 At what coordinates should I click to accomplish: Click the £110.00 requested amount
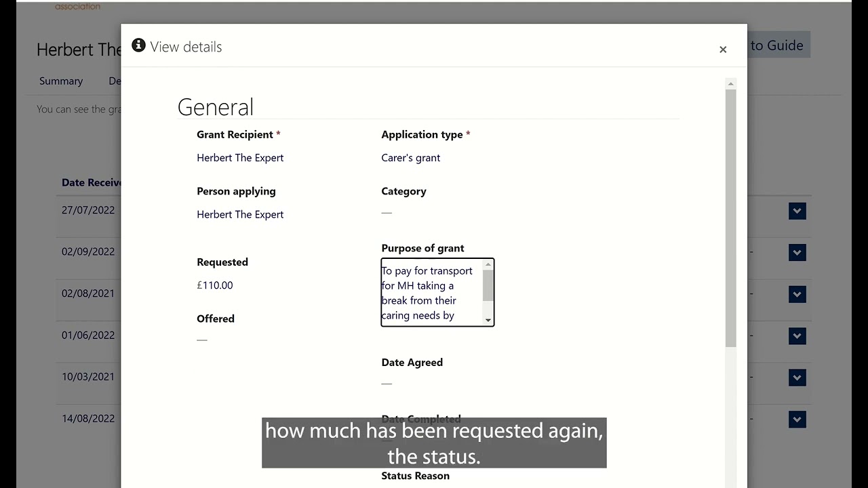point(215,285)
